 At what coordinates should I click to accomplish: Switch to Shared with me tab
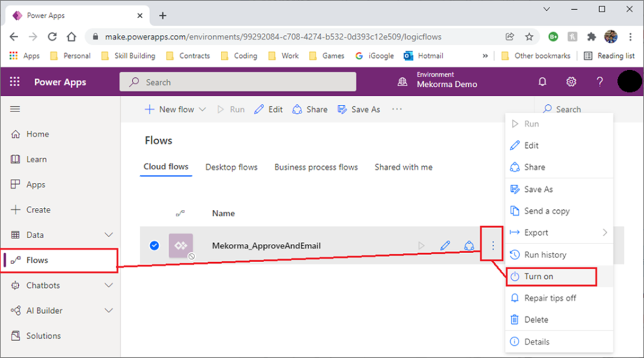click(403, 167)
